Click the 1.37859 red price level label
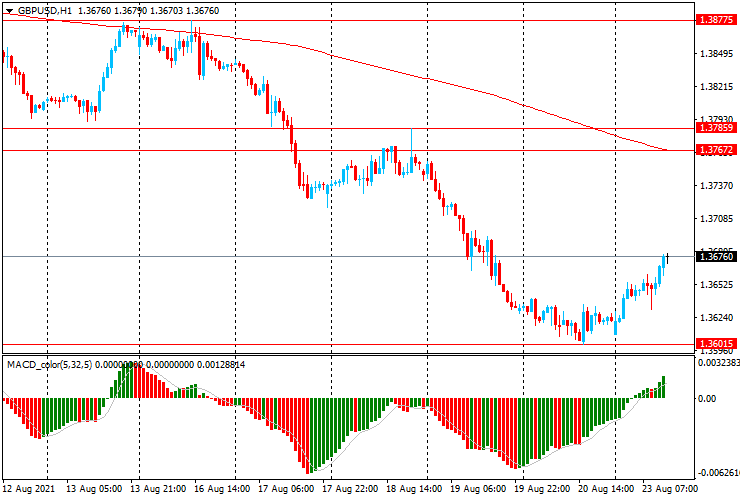The image size is (740, 500). (x=716, y=127)
